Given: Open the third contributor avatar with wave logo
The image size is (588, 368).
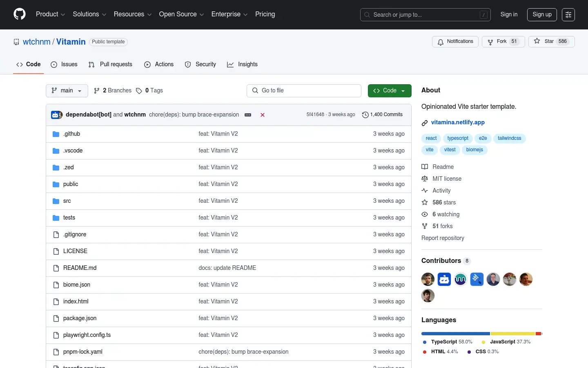Looking at the screenshot, I should (x=461, y=279).
